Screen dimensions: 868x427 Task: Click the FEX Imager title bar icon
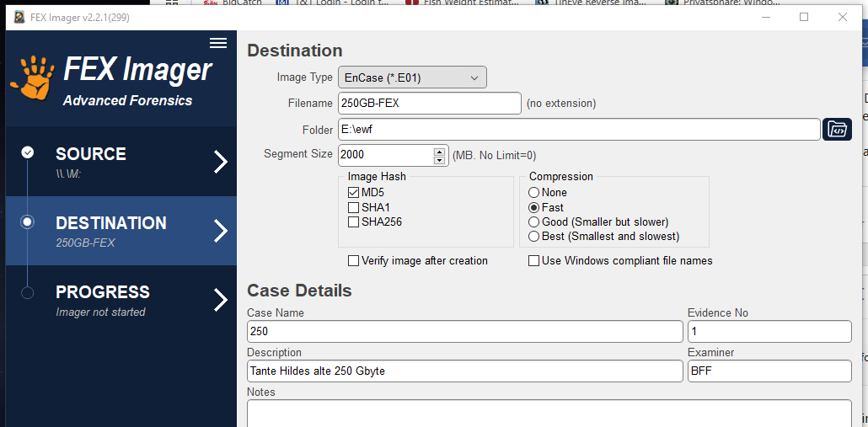point(19,18)
